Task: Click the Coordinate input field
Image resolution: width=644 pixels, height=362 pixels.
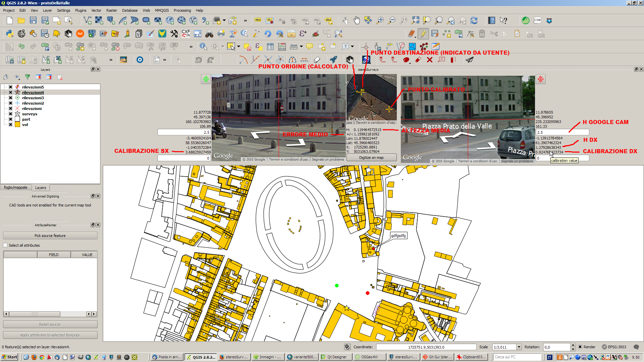Action: (426, 347)
